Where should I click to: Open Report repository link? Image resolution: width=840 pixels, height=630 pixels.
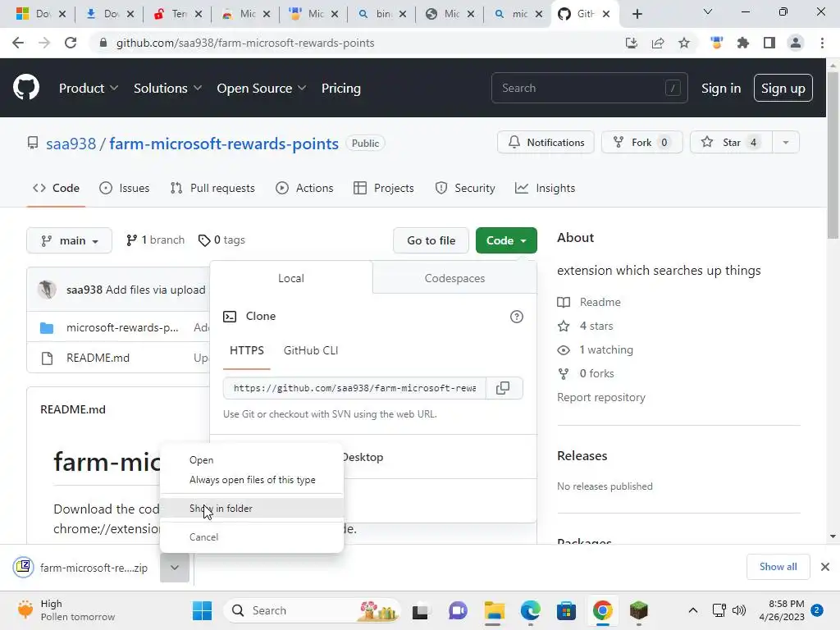point(601,398)
